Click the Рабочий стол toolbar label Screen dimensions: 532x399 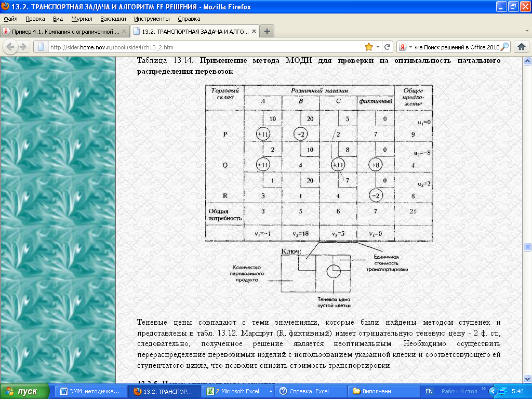pos(459,391)
